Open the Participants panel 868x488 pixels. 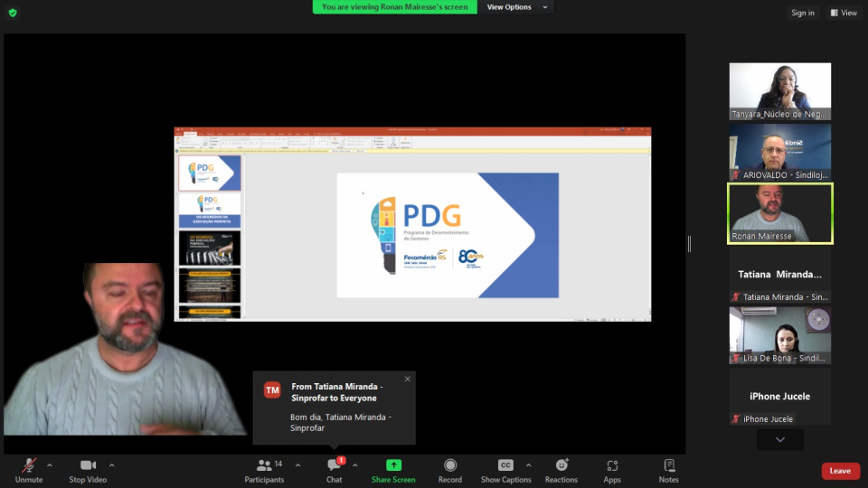264,469
